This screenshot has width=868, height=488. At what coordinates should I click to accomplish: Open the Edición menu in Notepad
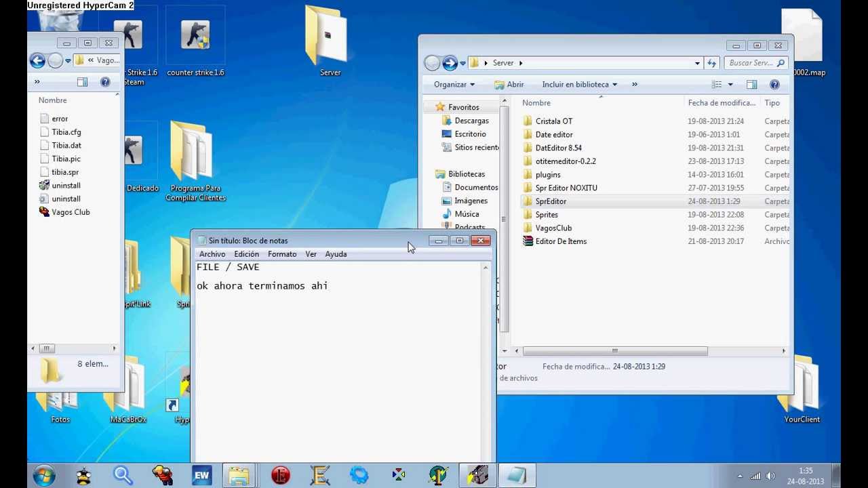click(x=247, y=254)
